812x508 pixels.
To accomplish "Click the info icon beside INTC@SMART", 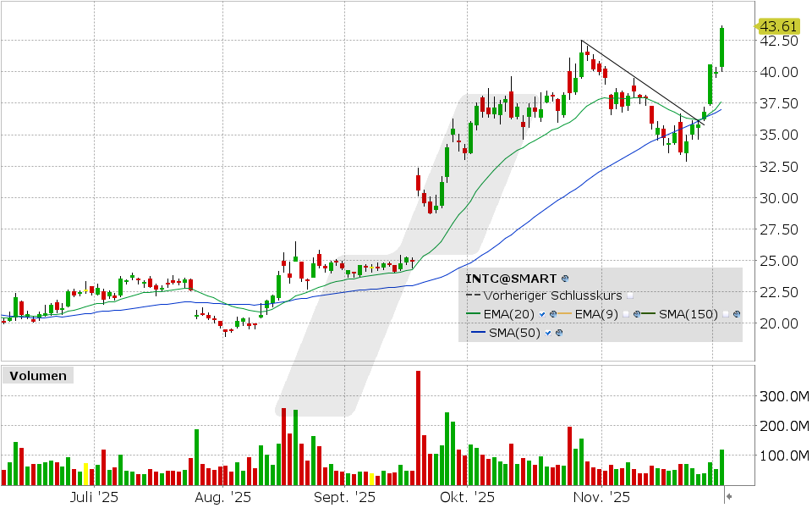I will point(564,278).
